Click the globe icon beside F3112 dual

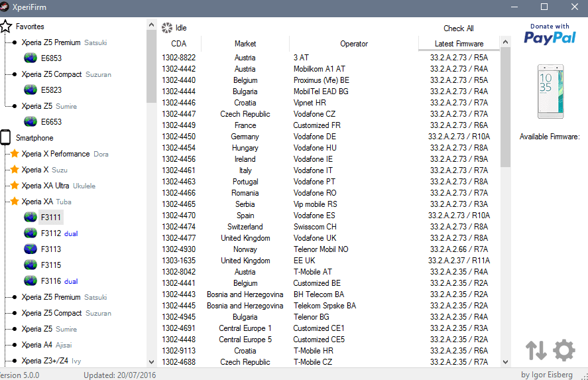click(30, 233)
